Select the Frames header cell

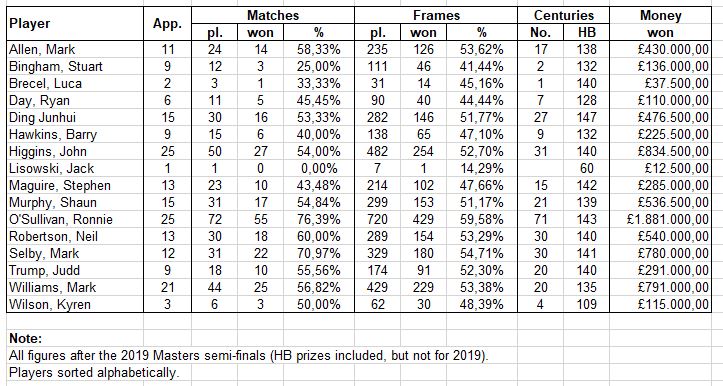[436, 15]
